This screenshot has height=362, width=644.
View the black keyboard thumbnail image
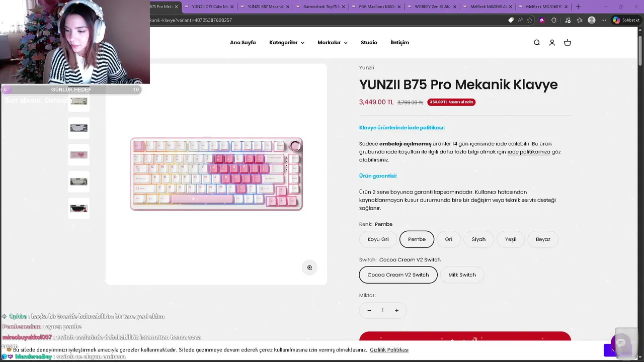78,208
